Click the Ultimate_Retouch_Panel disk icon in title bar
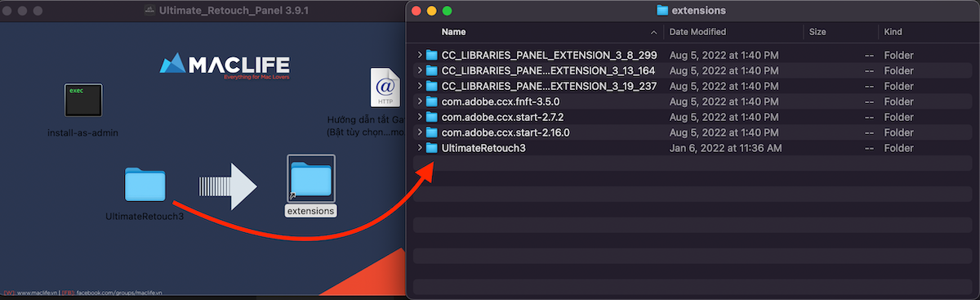The height and width of the screenshot is (300, 980). pos(149,11)
